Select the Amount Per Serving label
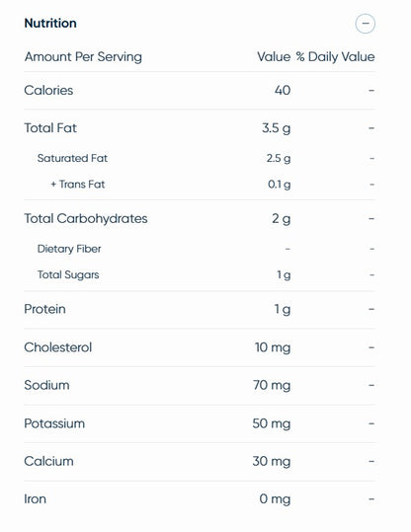 click(83, 56)
